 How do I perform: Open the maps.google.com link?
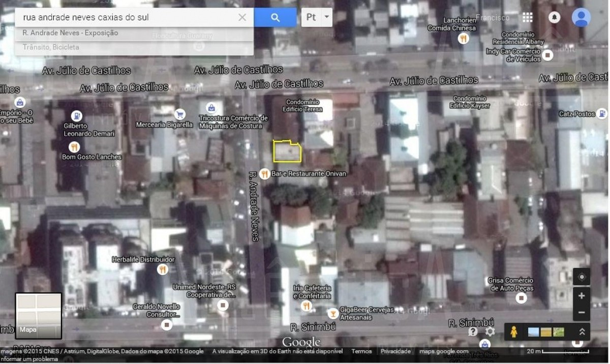(444, 351)
